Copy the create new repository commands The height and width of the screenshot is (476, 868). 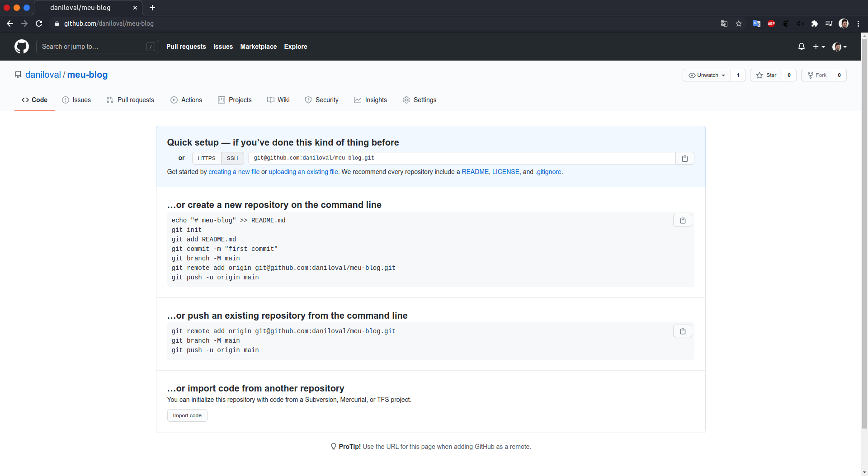coord(683,221)
